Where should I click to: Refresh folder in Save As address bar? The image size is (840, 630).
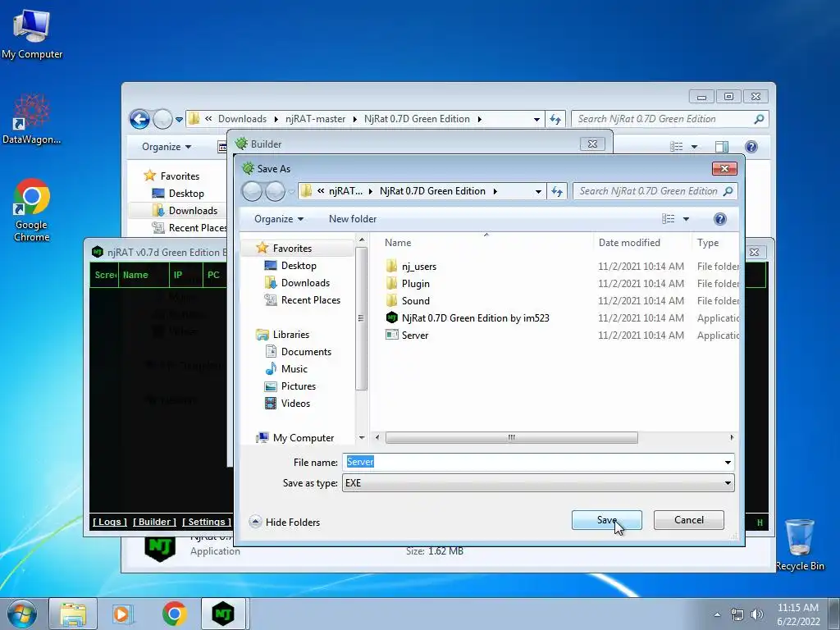pyautogui.click(x=557, y=190)
